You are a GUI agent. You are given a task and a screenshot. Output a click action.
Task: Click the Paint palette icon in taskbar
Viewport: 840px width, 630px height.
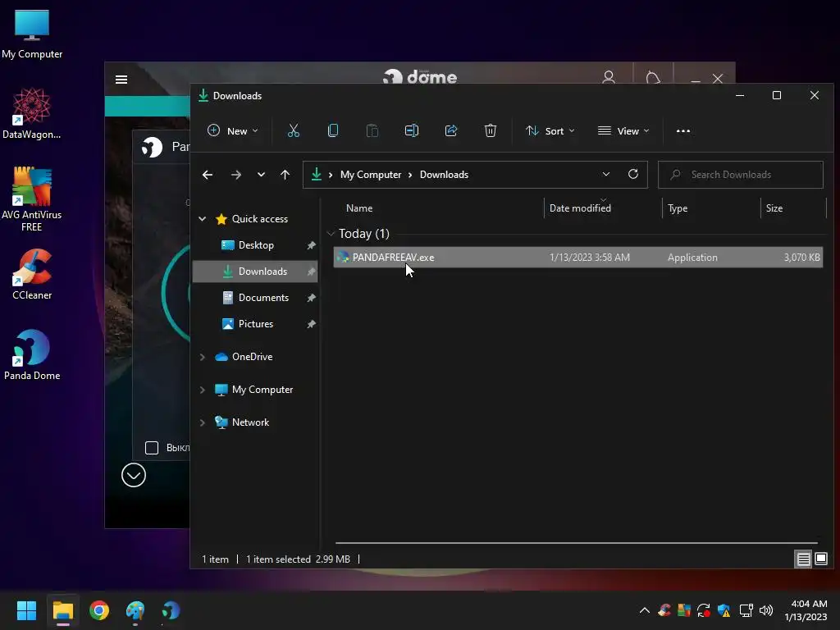click(135, 610)
